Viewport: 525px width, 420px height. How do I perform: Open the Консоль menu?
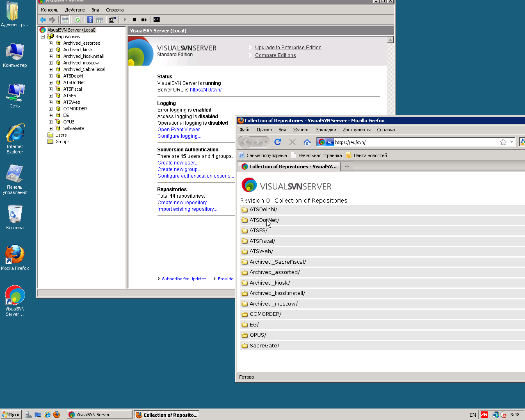[50, 10]
